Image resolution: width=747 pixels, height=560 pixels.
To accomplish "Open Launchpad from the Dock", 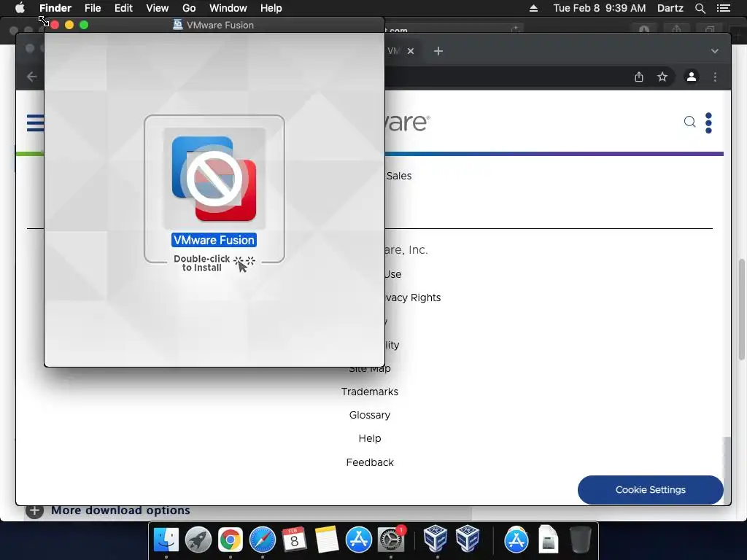I will (x=198, y=540).
